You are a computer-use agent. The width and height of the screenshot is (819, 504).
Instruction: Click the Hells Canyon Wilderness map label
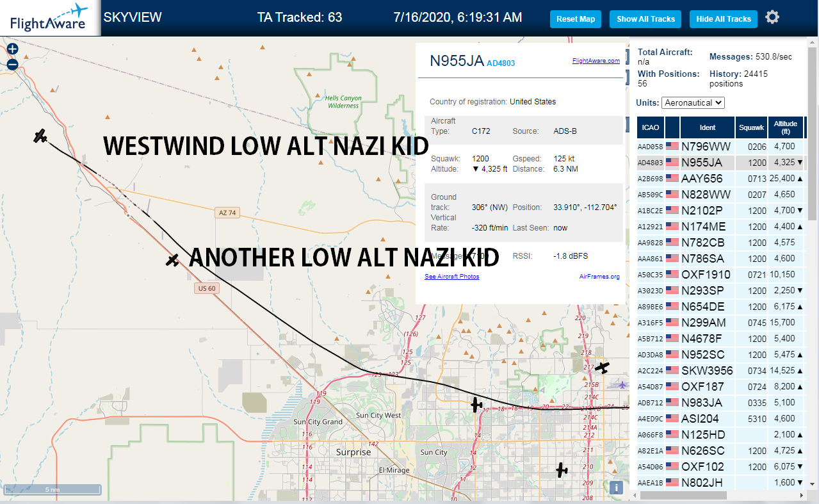[x=343, y=102]
